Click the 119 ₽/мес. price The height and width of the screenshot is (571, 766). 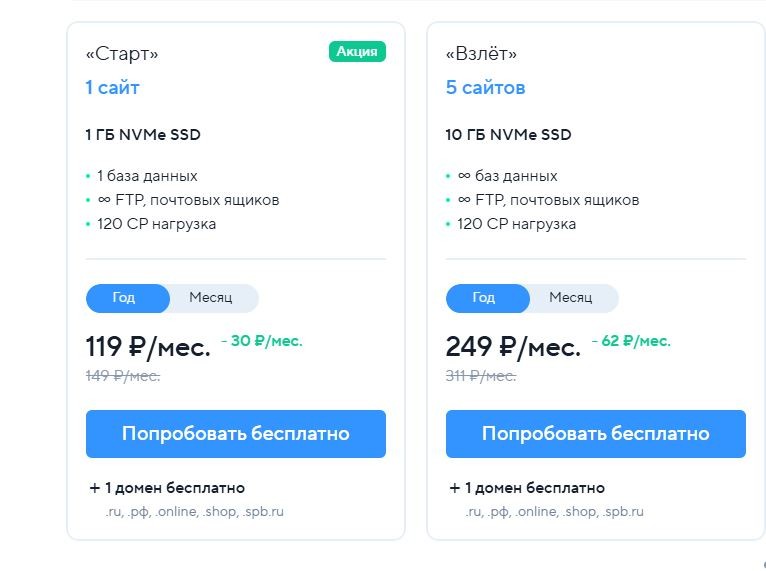pos(148,347)
